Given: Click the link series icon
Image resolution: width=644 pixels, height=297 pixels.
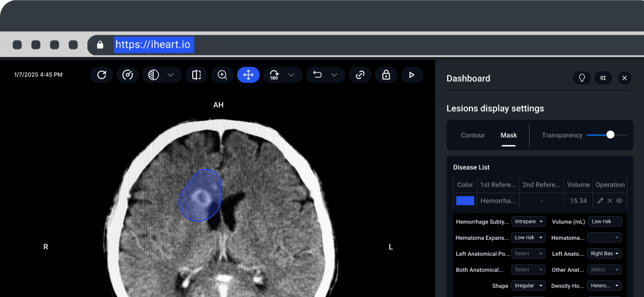Looking at the screenshot, I should click(360, 75).
